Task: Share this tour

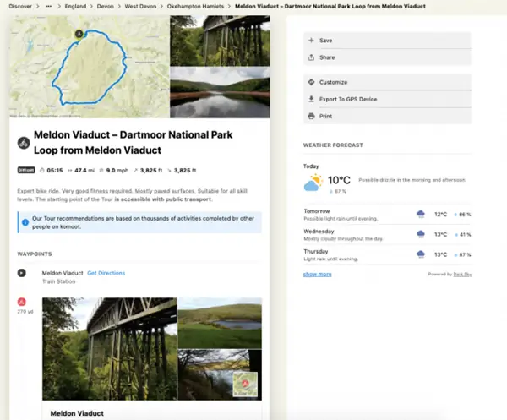Action: pyautogui.click(x=387, y=57)
